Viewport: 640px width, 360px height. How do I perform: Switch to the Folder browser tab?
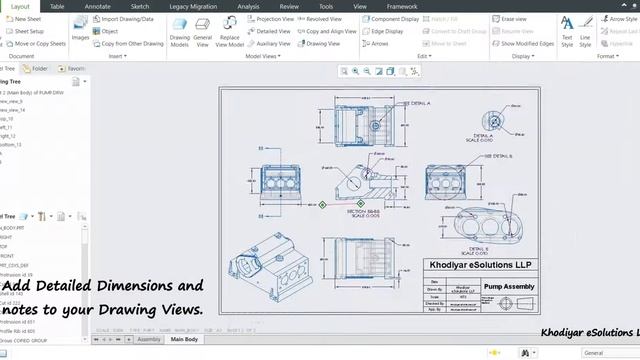point(36,69)
